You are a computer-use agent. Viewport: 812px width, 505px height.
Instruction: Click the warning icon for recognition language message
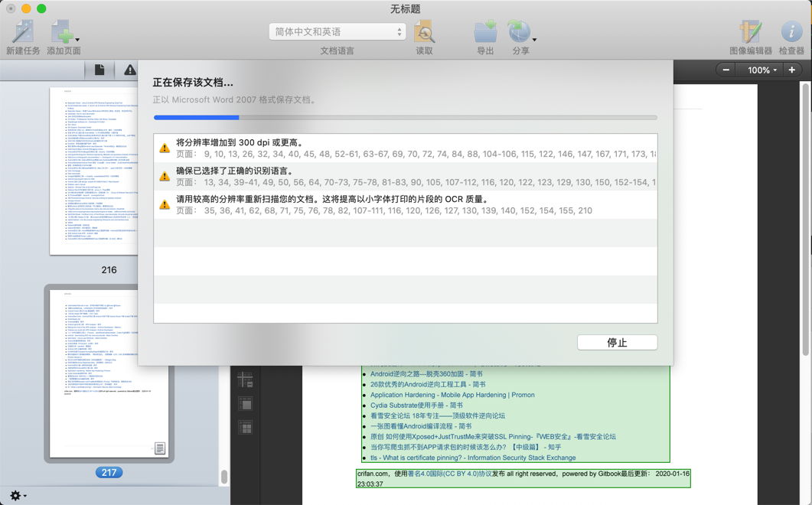tap(165, 176)
